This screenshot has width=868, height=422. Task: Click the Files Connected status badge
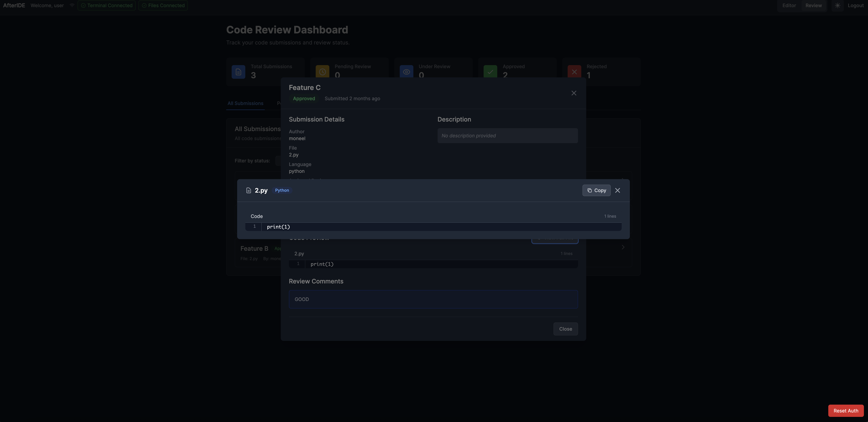click(163, 5)
